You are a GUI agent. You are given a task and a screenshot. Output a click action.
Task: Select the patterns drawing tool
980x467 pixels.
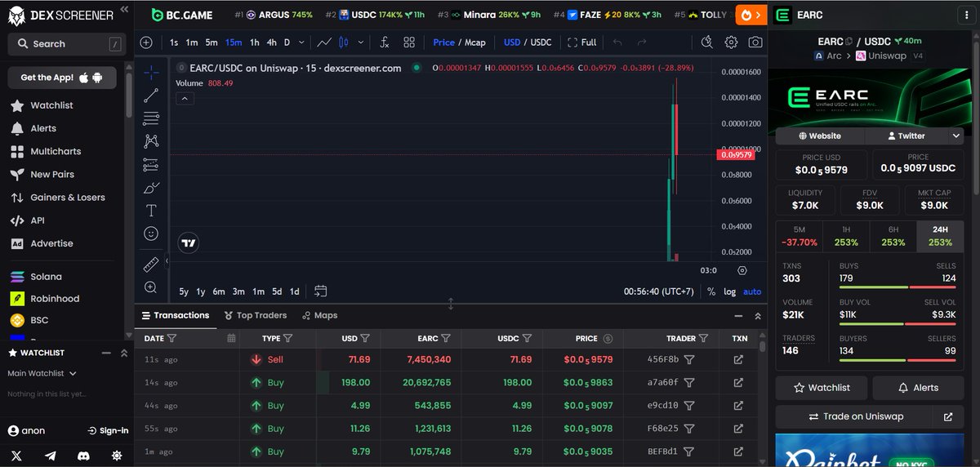click(151, 141)
